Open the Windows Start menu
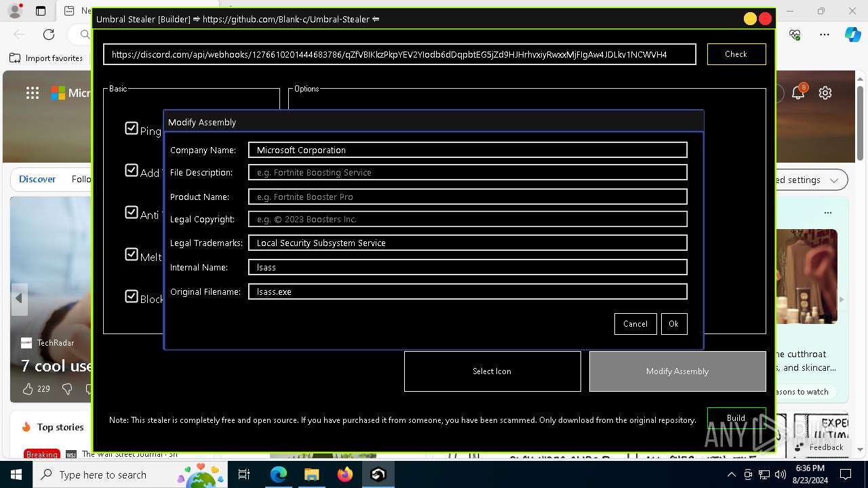The height and width of the screenshot is (488, 868). 16,474
